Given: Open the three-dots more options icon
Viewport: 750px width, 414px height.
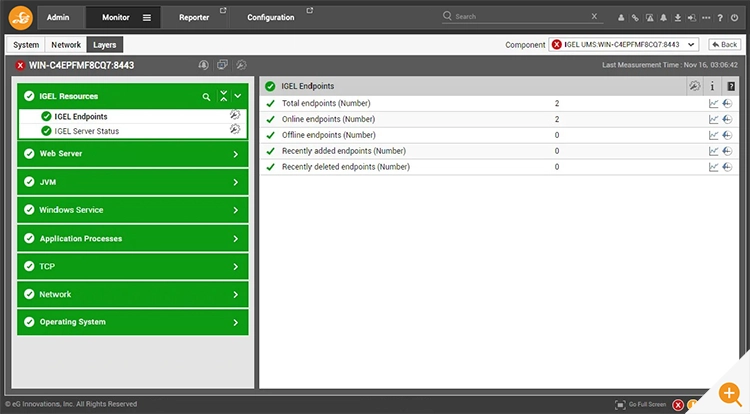Looking at the screenshot, I should (x=706, y=18).
